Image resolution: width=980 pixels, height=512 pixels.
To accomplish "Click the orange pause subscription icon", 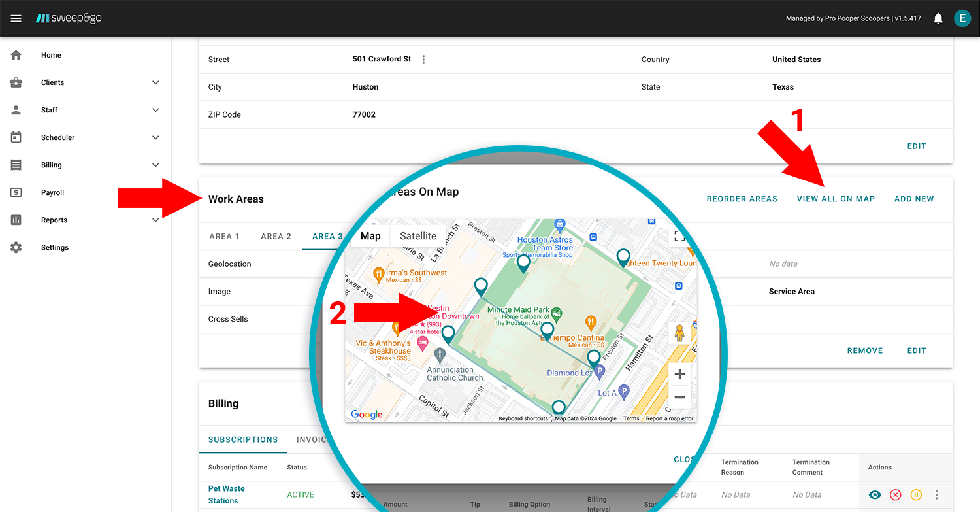I will [916, 495].
